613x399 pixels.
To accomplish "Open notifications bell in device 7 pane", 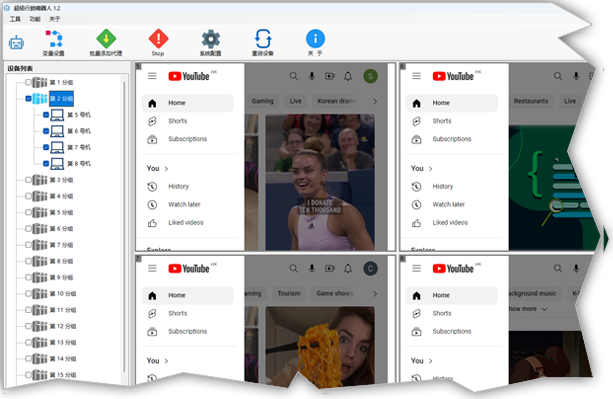I will pos(348,268).
